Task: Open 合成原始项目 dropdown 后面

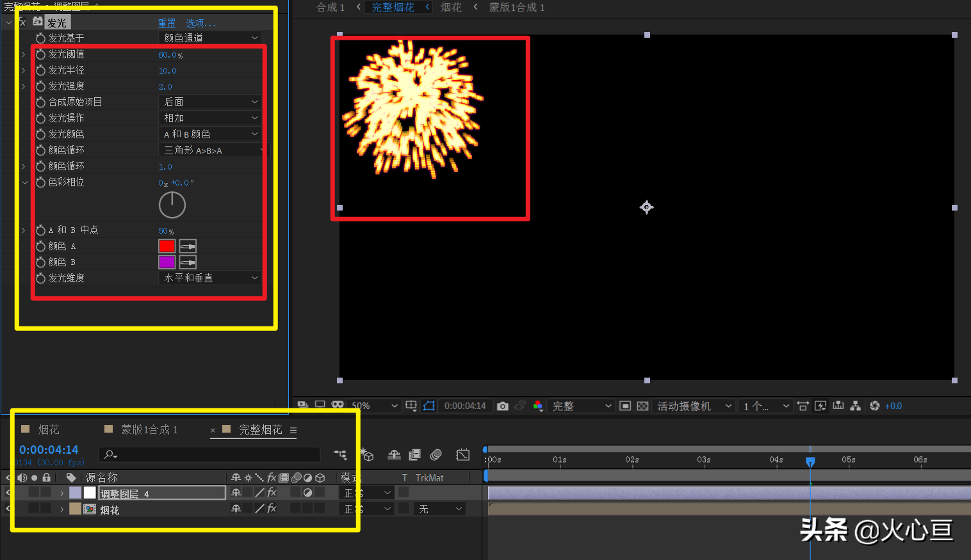Action: click(210, 102)
